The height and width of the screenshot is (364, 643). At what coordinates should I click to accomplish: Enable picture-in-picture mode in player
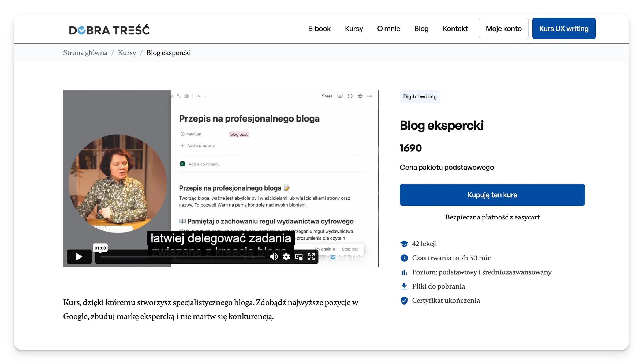click(299, 257)
